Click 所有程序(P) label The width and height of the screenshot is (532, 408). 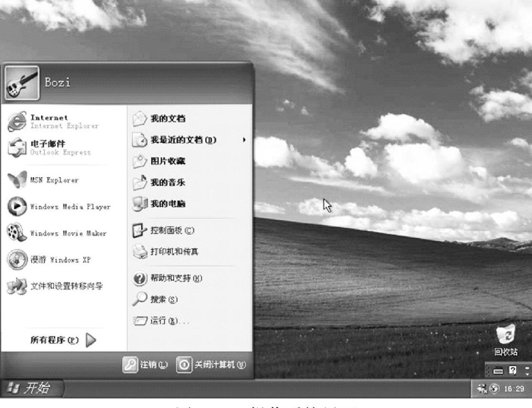coord(55,340)
